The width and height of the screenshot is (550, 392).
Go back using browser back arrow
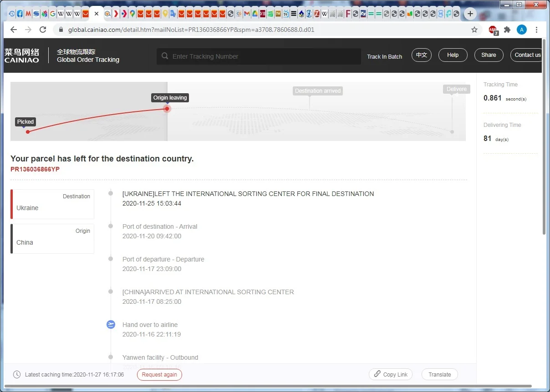tap(13, 30)
